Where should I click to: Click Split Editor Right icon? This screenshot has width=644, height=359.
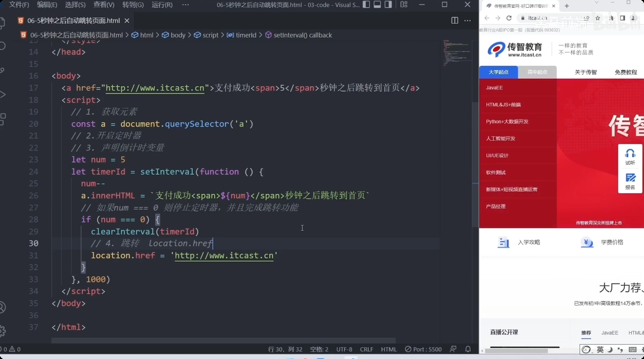[454, 21]
